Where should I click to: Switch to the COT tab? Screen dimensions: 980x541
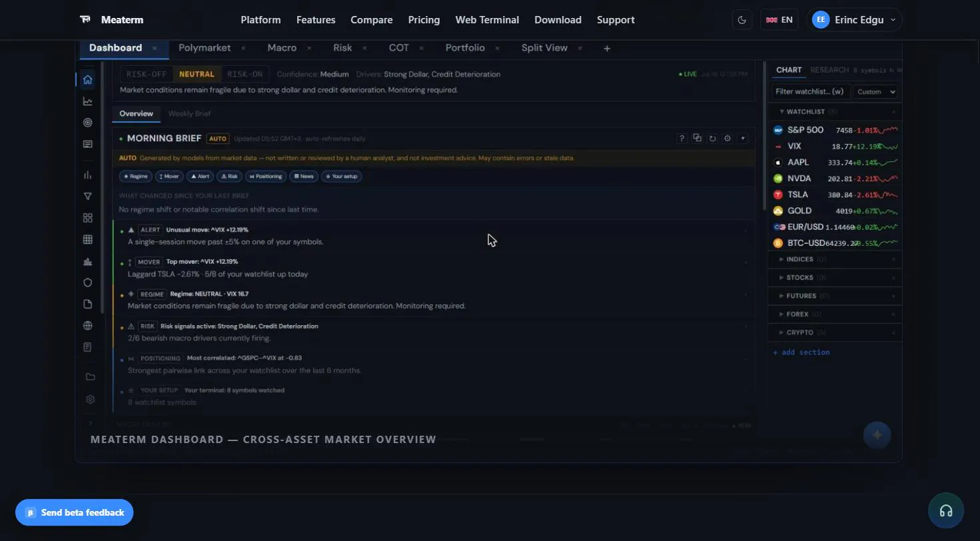coord(398,48)
